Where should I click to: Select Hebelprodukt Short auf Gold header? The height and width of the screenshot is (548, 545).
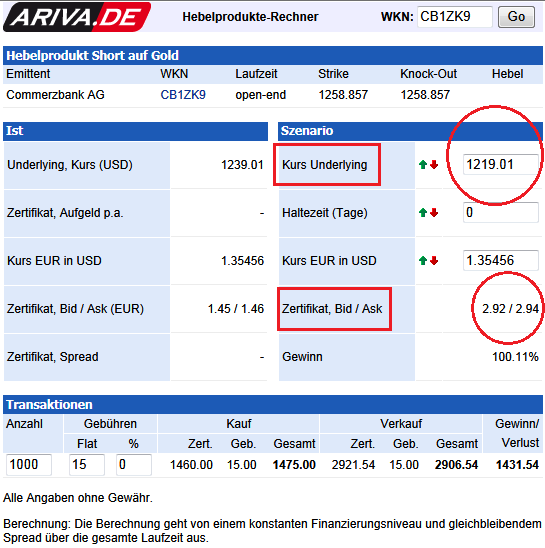(93, 56)
